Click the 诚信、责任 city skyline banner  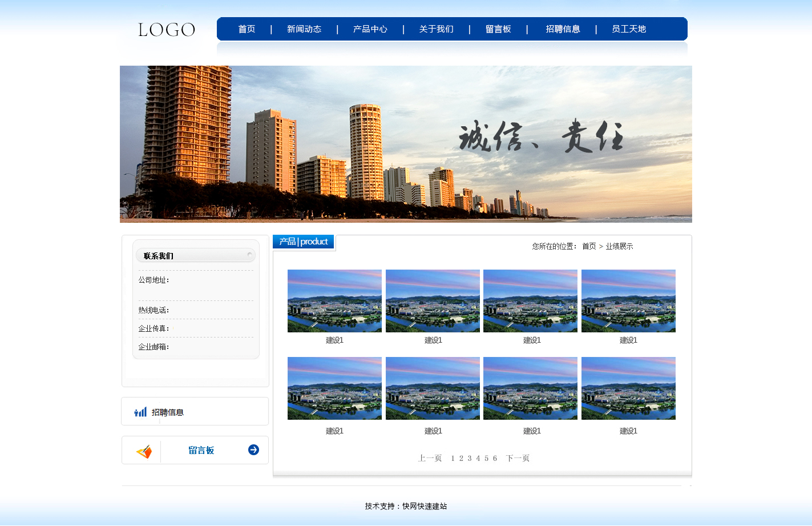406,144
